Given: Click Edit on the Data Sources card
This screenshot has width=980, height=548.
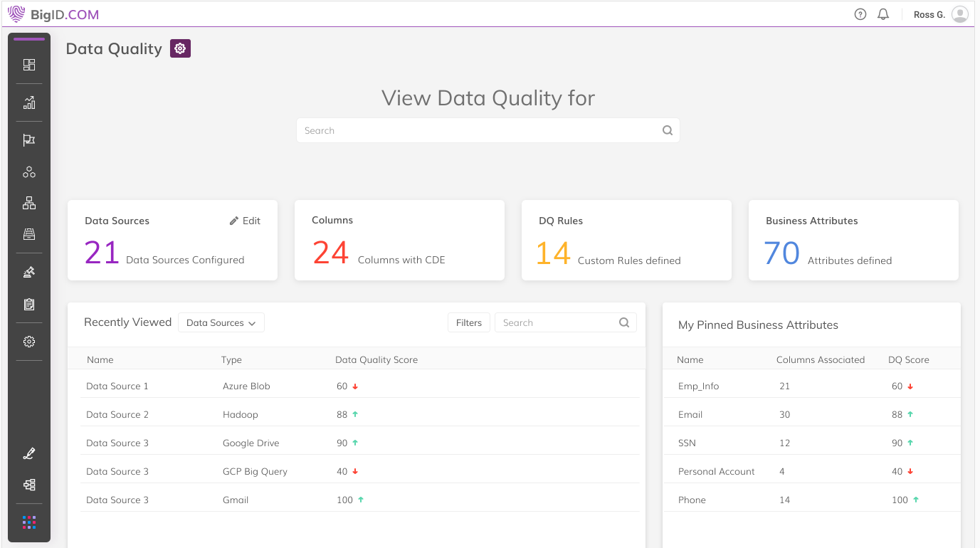Looking at the screenshot, I should click(245, 221).
